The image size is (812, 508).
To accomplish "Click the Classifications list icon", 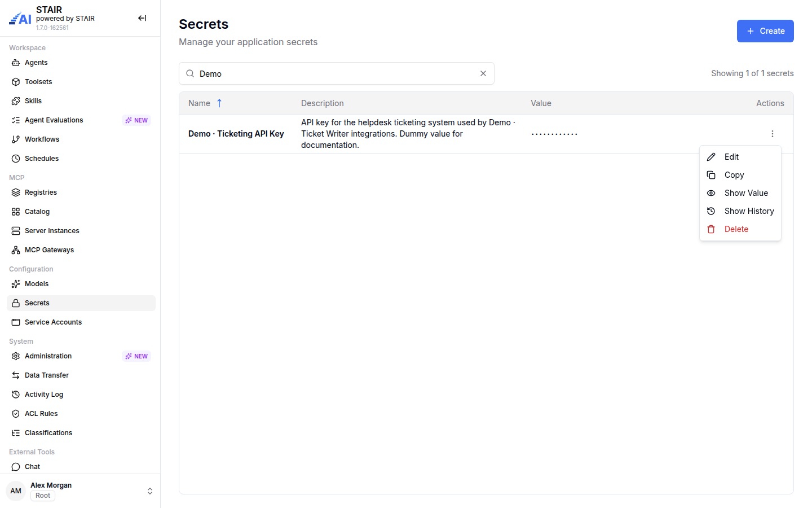I will pyautogui.click(x=16, y=433).
